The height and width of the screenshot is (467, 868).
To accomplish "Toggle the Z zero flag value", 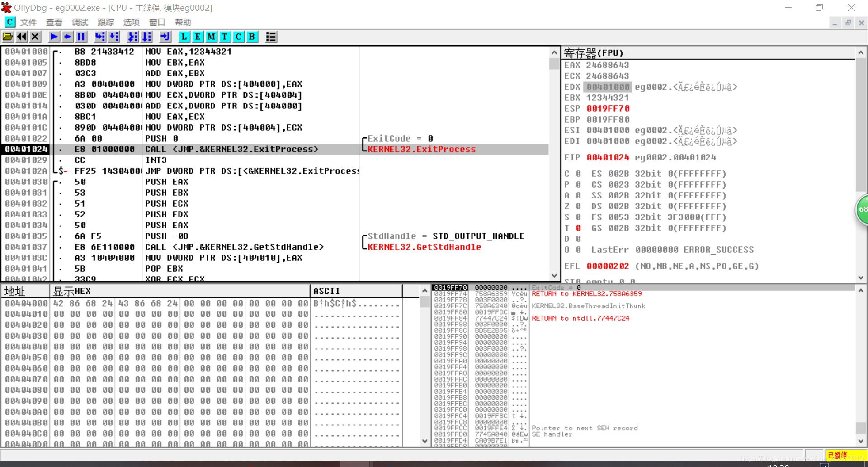I will (578, 206).
